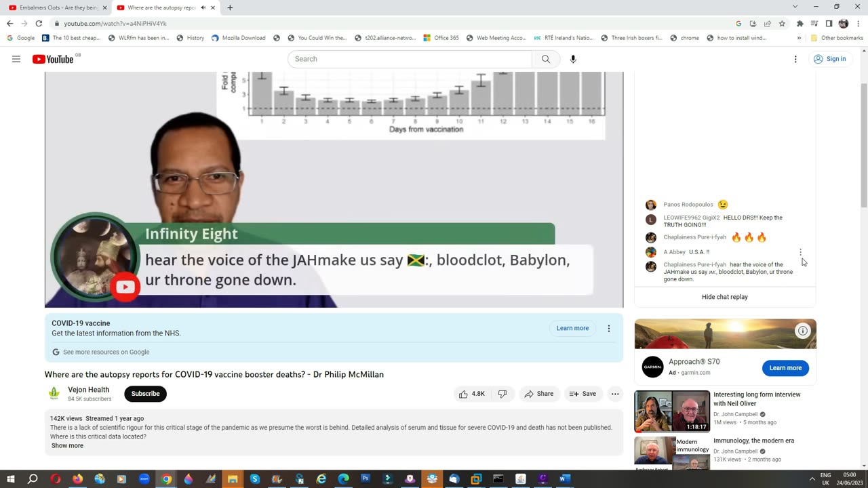
Task: Open Vejon Health channel name link
Action: click(88, 390)
